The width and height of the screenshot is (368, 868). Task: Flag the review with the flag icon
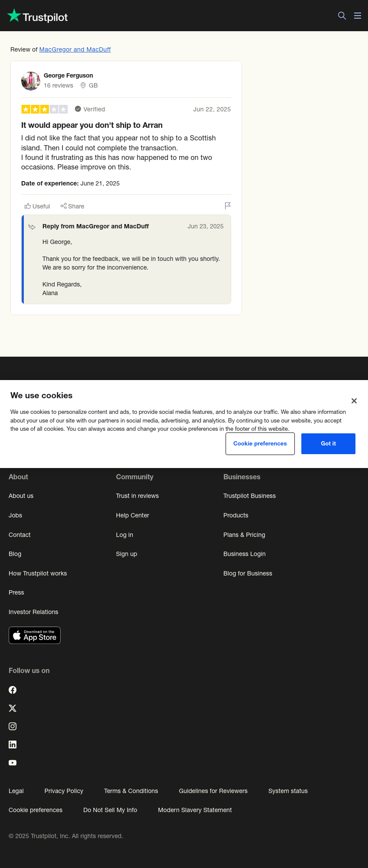pyautogui.click(x=228, y=206)
